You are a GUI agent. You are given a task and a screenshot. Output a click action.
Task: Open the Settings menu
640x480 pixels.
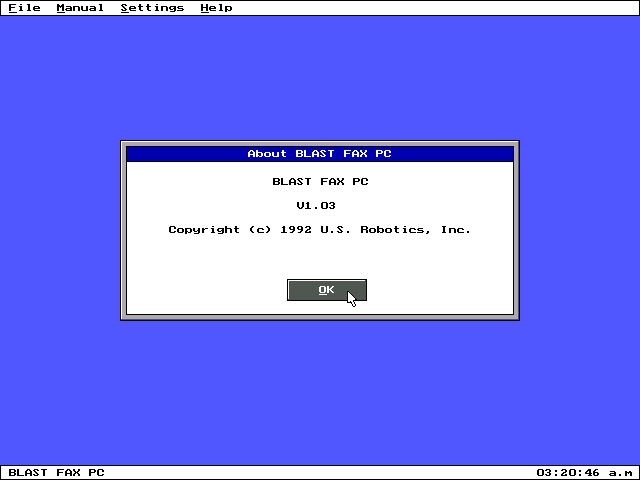click(152, 8)
